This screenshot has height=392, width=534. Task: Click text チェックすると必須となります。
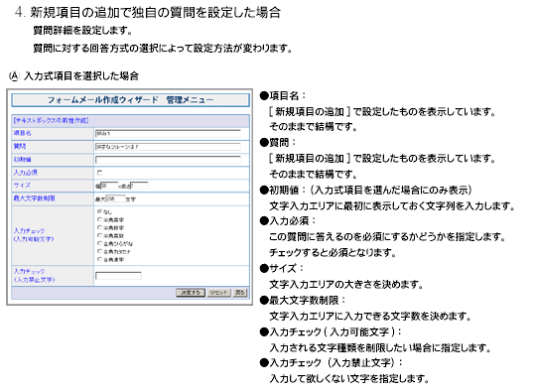point(334,253)
